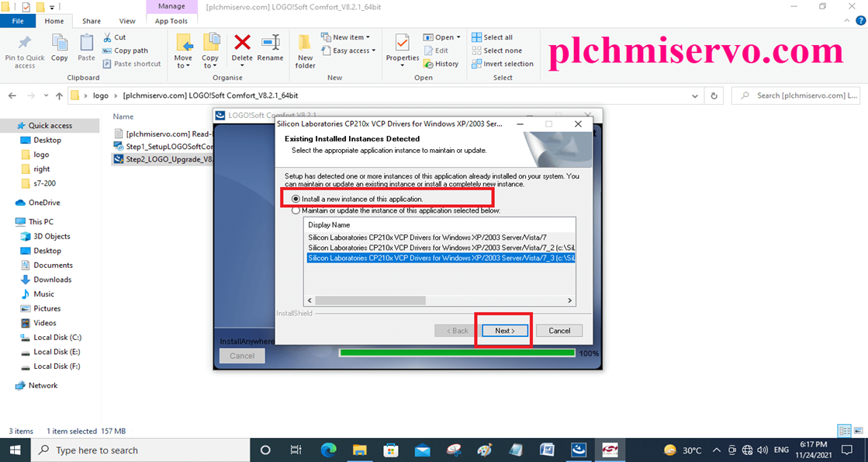Click the Properties icon in the ribbon
The width and height of the screenshot is (868, 462).
click(x=403, y=43)
